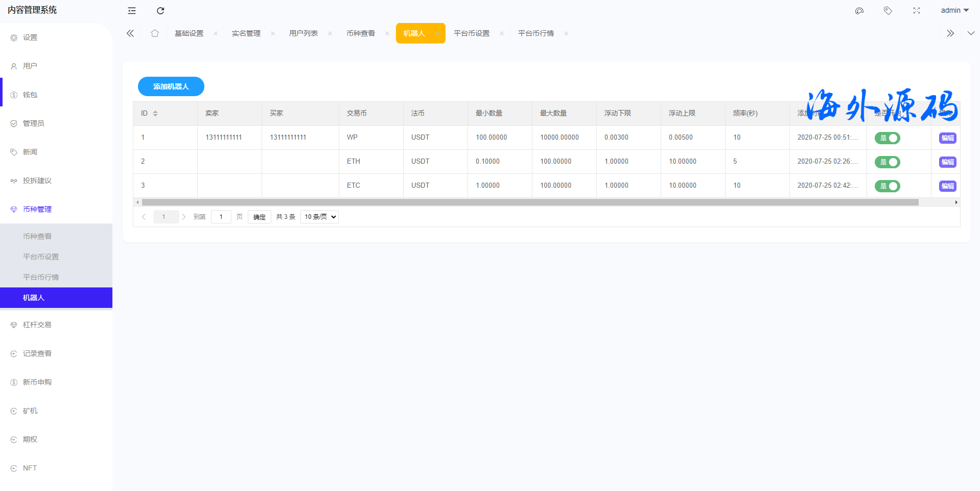Open the theme palette icon
The height and width of the screenshot is (491, 980).
pos(859,11)
